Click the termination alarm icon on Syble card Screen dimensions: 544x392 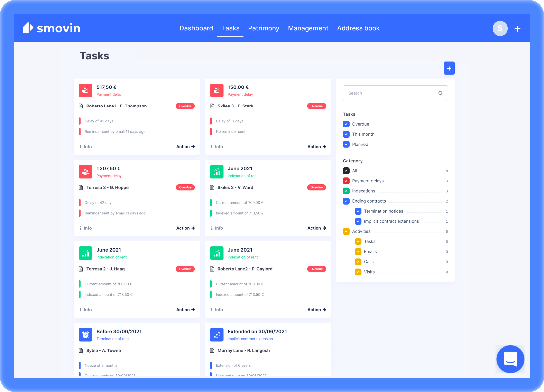click(85, 335)
